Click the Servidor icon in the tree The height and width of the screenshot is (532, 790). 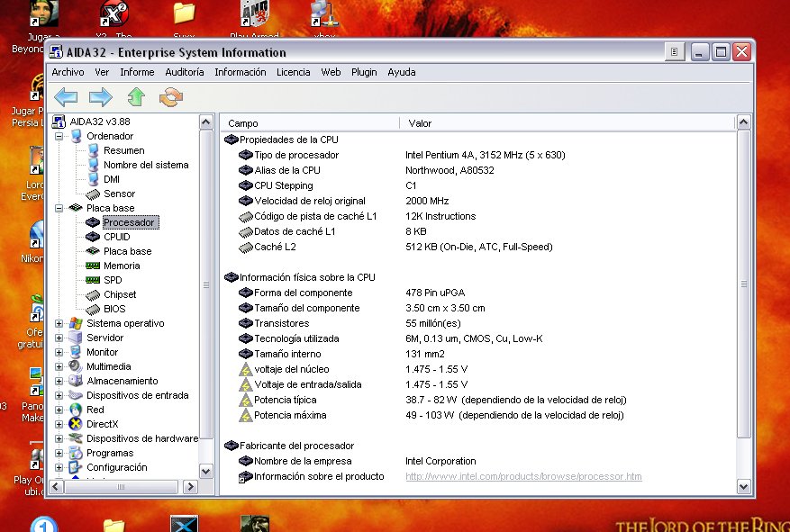pos(76,338)
